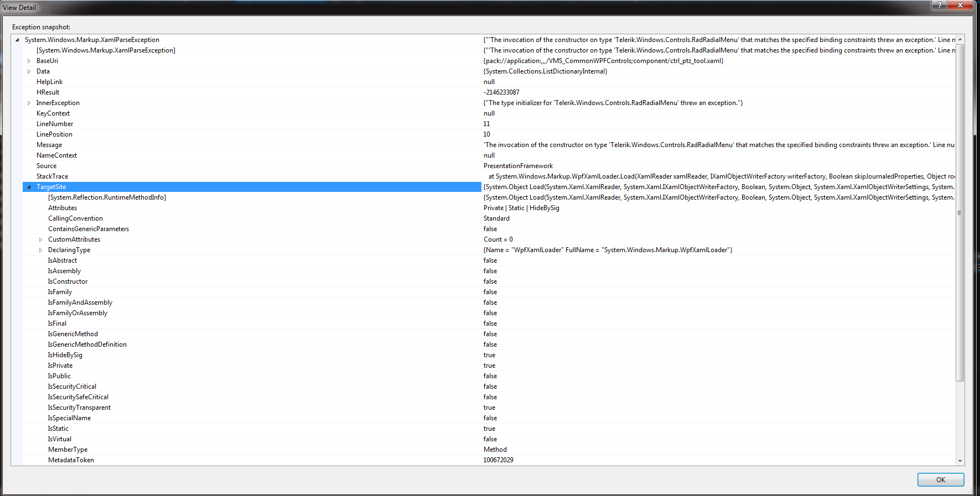Select the IsHideBySig row
The width and height of the screenshot is (980, 496).
coord(489,355)
